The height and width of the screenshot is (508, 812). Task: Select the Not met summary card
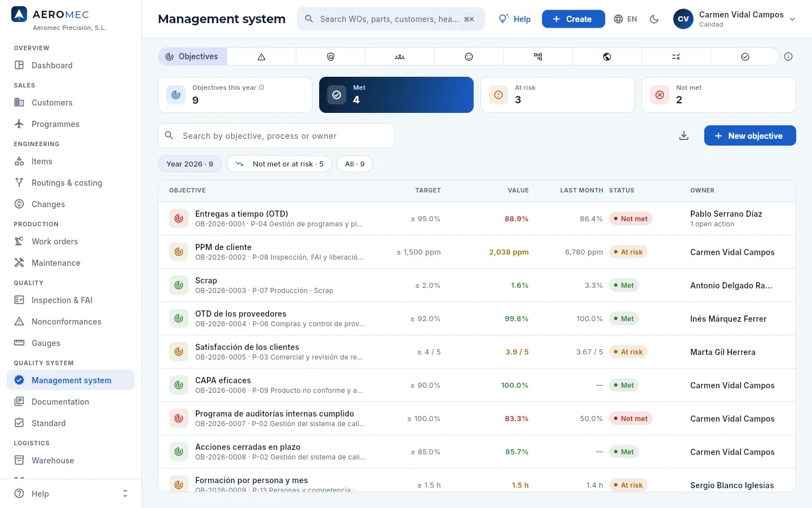tap(719, 95)
